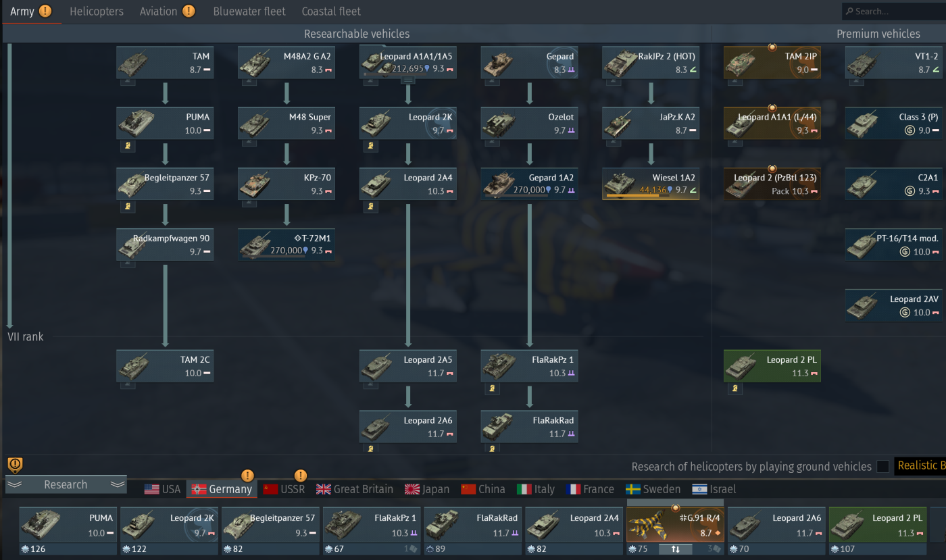
Task: Choose the Radkampfwagen 90 vehicle card
Action: pos(165,245)
